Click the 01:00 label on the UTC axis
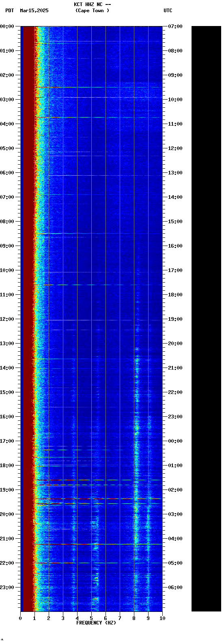The height and width of the screenshot is (644, 224). pos(175,466)
